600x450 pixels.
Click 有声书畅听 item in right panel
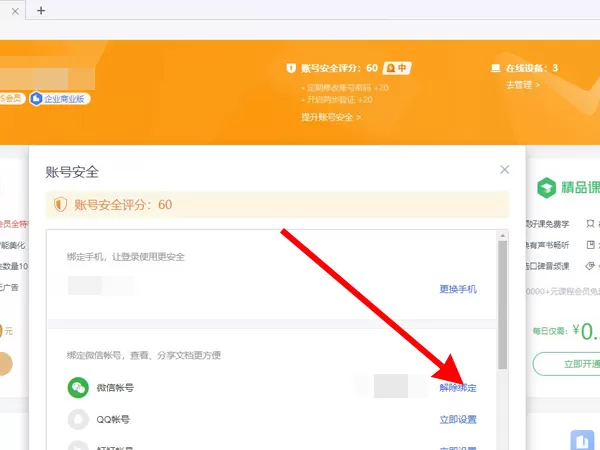[548, 245]
